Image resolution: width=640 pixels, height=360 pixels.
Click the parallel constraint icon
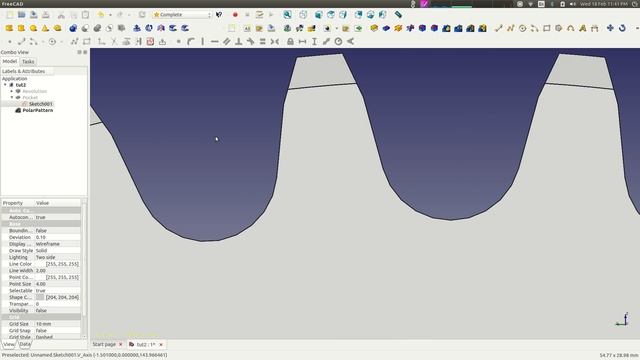227,42
